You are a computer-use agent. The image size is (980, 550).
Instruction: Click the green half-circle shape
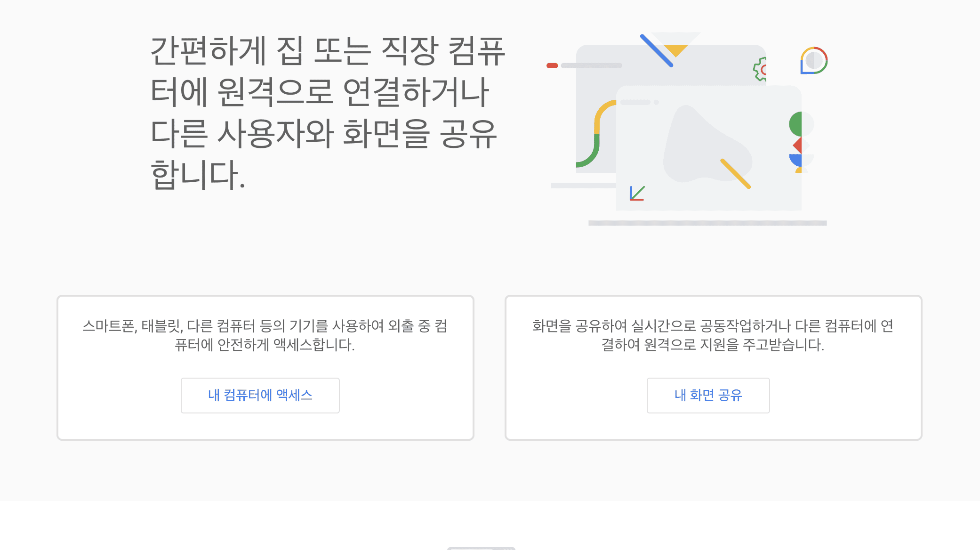795,124
